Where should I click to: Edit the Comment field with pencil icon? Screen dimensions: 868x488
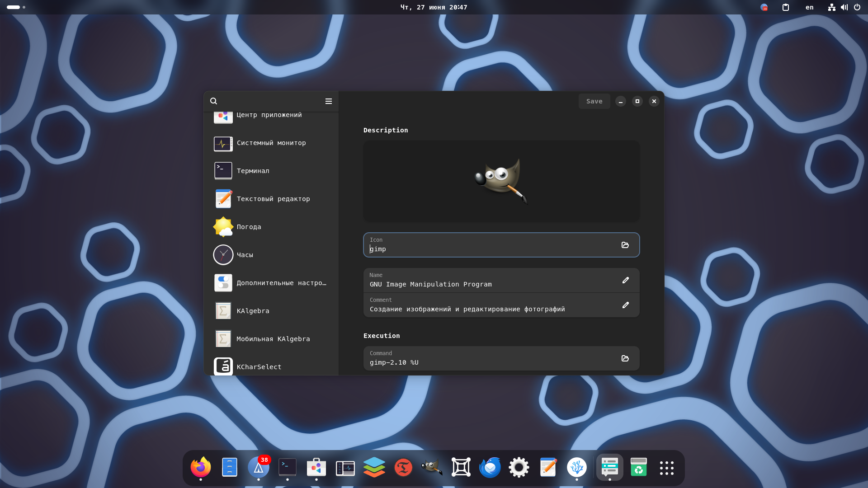[x=625, y=305]
